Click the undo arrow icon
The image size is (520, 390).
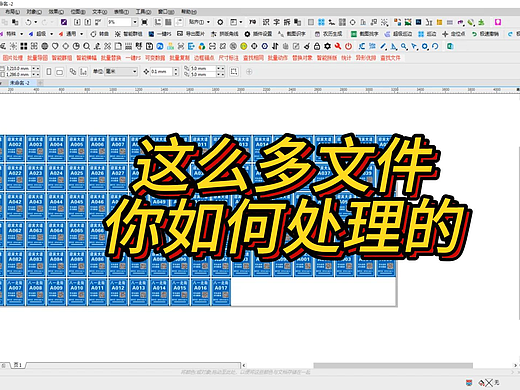coord(28,22)
